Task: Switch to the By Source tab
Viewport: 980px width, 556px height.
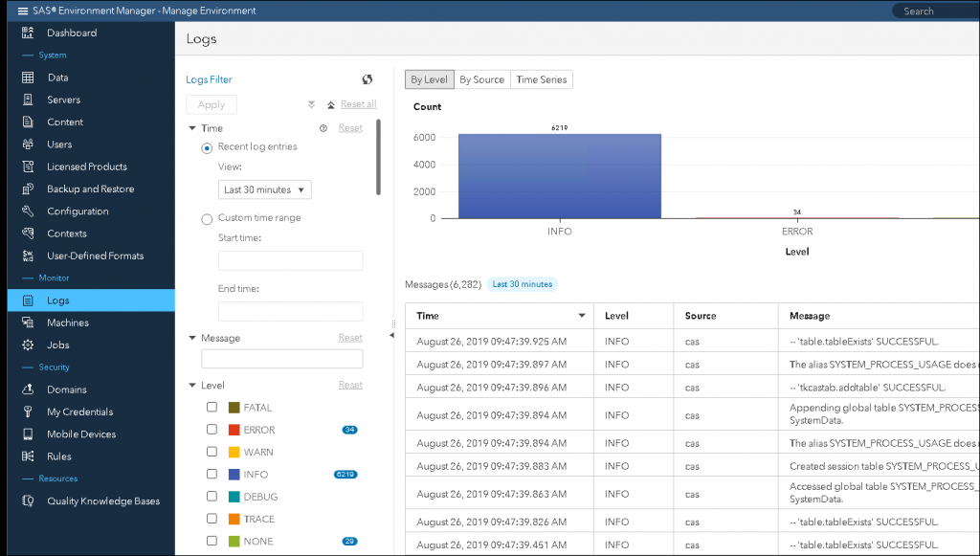Action: click(481, 79)
